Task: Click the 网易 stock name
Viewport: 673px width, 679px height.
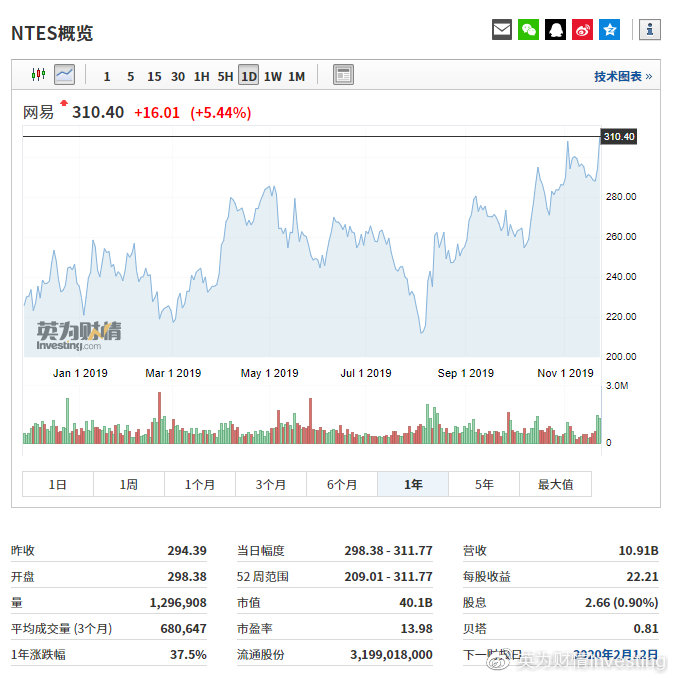Action: [38, 113]
